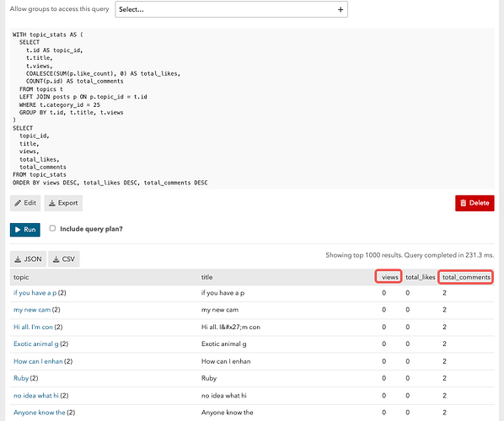This screenshot has width=504, height=421.
Task: Click total_comments value in 'Ruby' row
Action: pos(444,378)
